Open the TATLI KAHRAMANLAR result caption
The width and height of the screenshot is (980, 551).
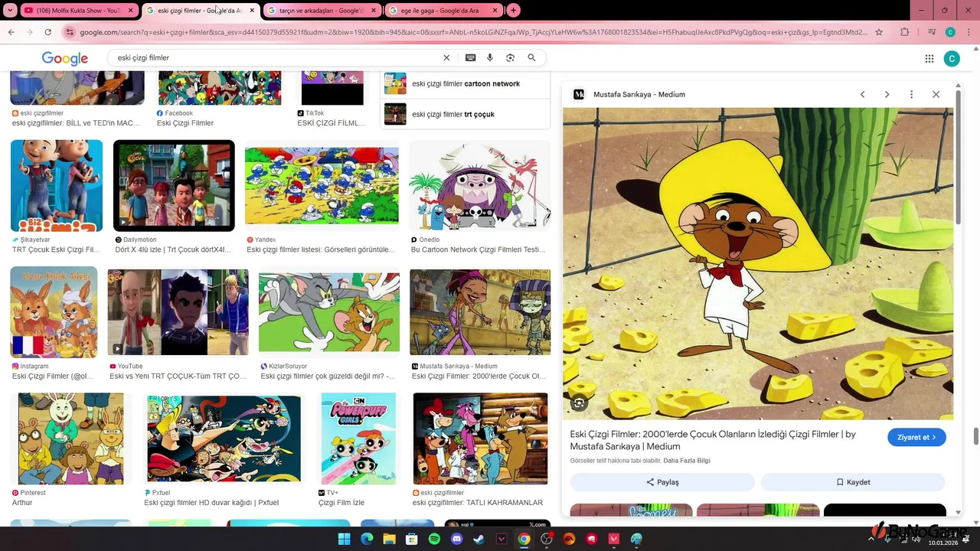tap(477, 503)
